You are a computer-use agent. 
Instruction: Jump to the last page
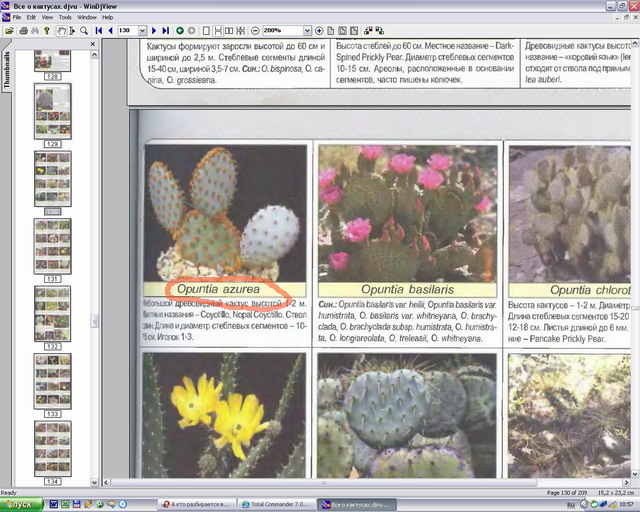click(x=165, y=31)
